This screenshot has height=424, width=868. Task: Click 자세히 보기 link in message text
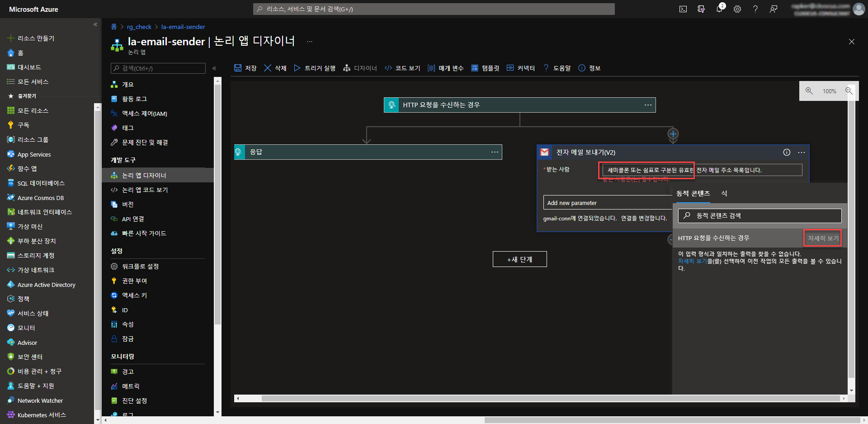tap(692, 261)
